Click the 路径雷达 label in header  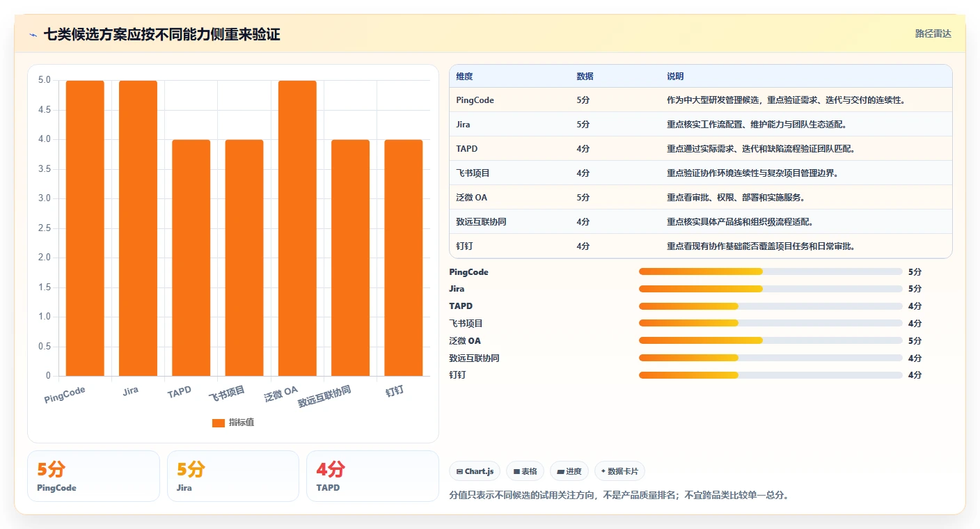[933, 33]
